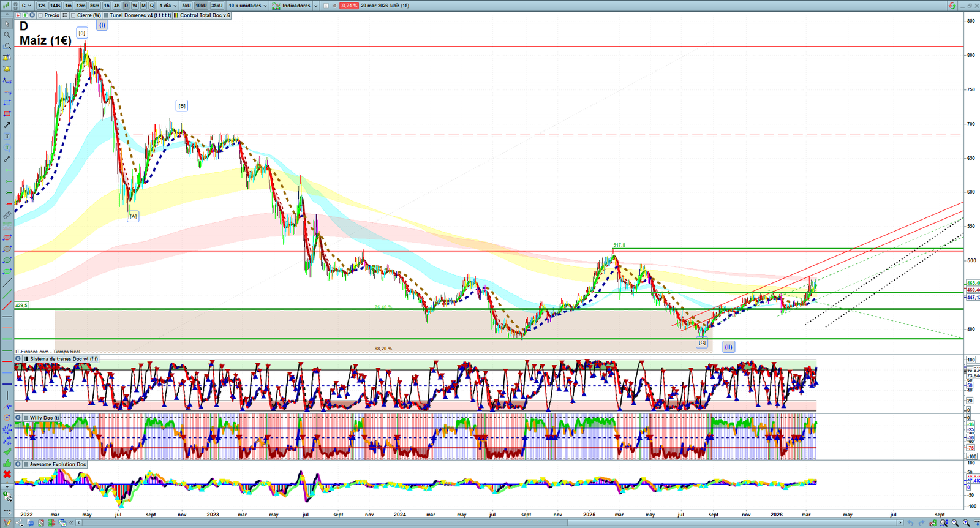Expand the left toolbar's more-tools chevron
This screenshot has width=980, height=528.
7,487
